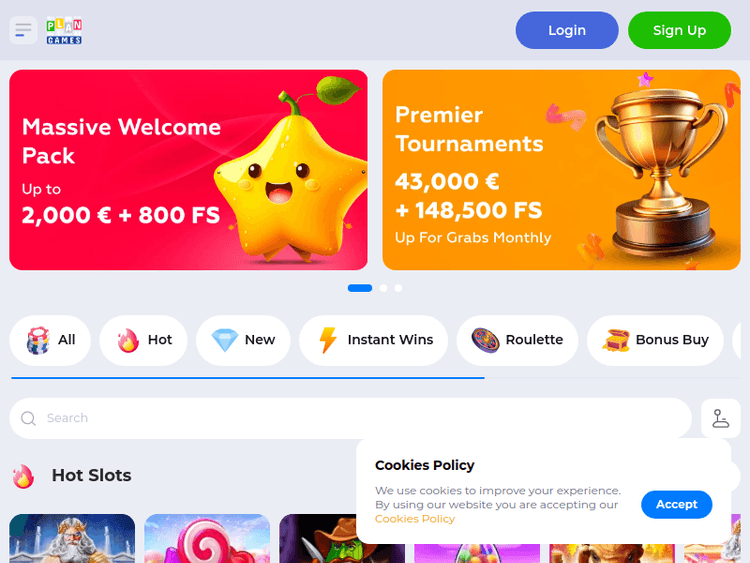Click the green Sign Up button

(x=679, y=30)
